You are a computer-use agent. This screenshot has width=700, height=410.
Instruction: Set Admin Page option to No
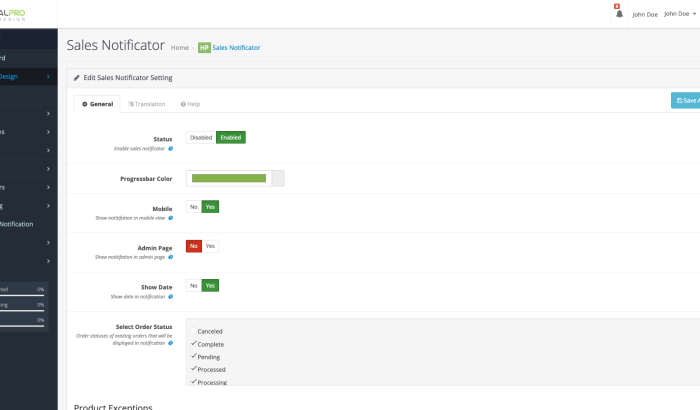[194, 246]
